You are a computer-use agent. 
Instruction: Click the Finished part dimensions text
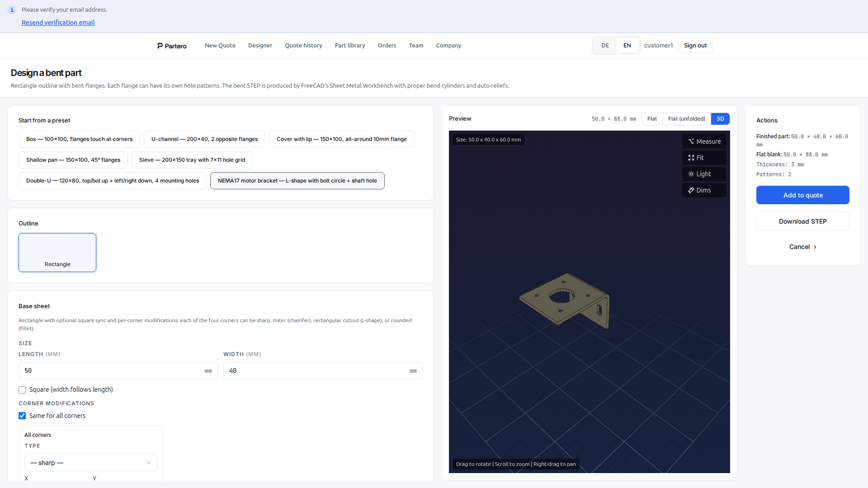pyautogui.click(x=802, y=140)
